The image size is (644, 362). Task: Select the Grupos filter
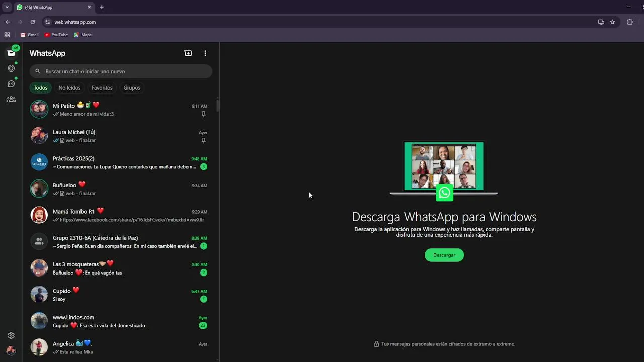(x=132, y=88)
